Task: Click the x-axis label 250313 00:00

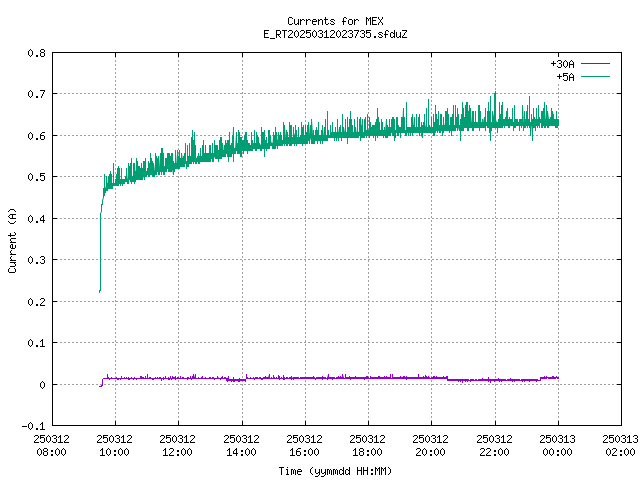Action: tap(558, 446)
